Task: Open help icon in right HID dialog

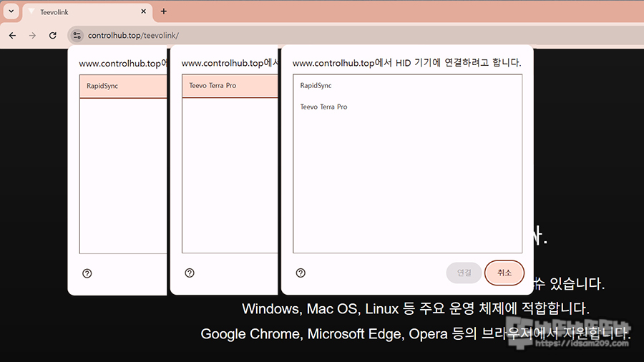Action: tap(301, 273)
